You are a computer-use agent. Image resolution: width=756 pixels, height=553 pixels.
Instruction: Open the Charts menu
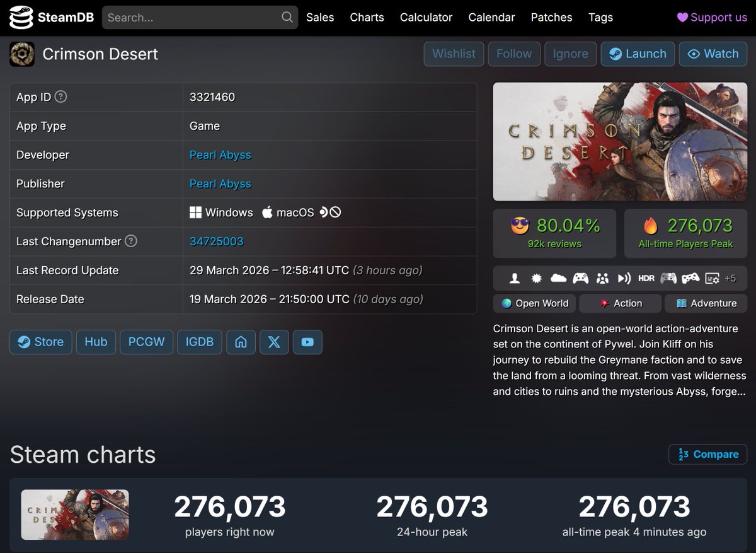(367, 18)
